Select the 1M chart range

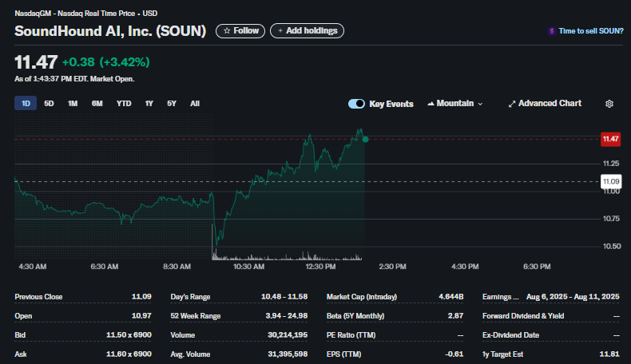tap(73, 103)
